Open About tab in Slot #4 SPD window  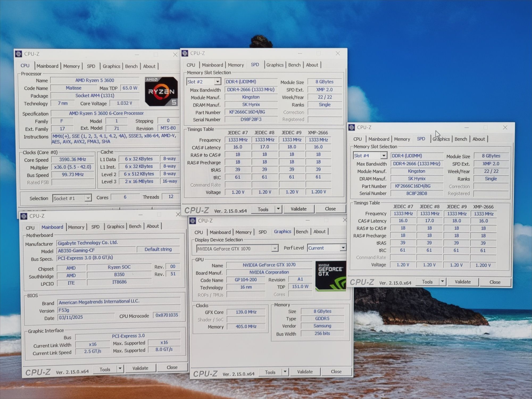(x=479, y=139)
